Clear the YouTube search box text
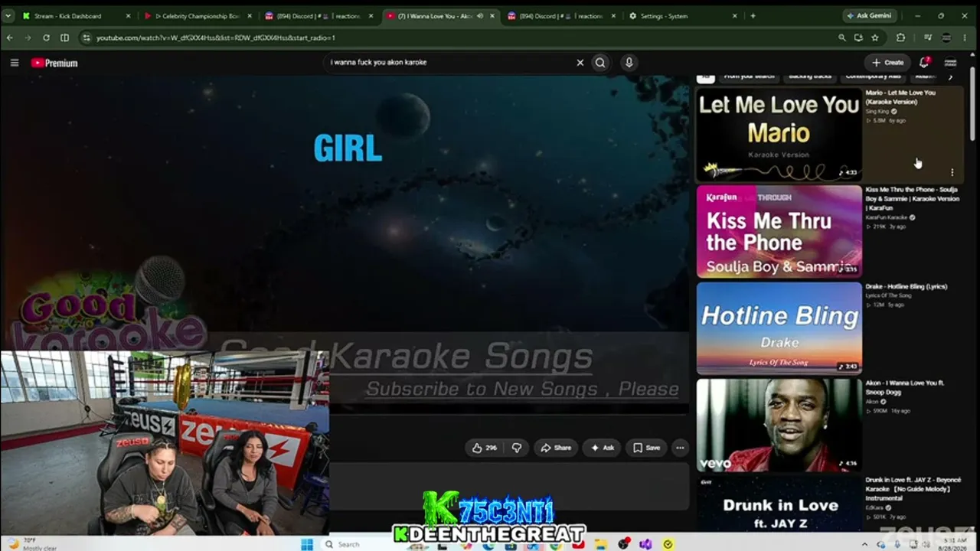 pyautogui.click(x=580, y=63)
